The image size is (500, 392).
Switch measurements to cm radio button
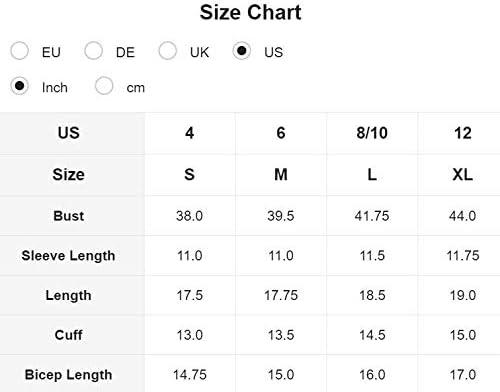click(x=104, y=86)
